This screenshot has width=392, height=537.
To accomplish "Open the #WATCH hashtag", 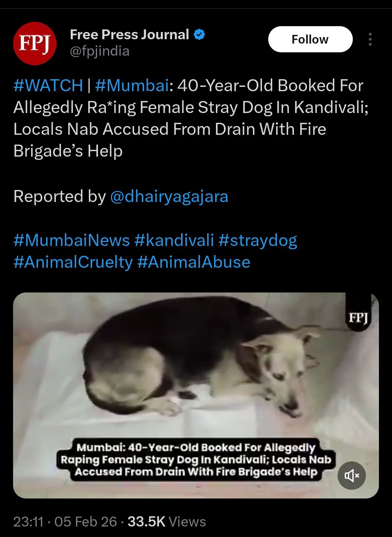I will [x=48, y=86].
